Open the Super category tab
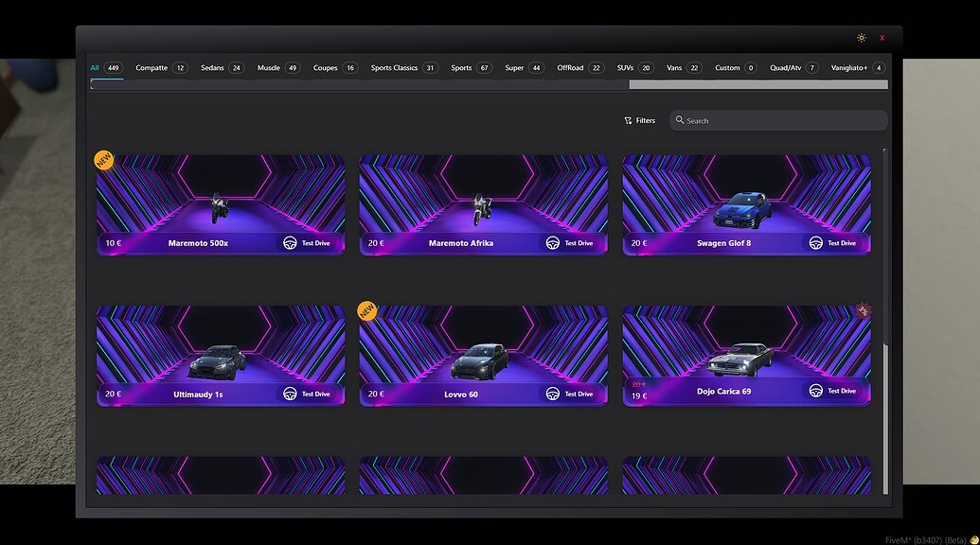This screenshot has width=980, height=545. [525, 67]
